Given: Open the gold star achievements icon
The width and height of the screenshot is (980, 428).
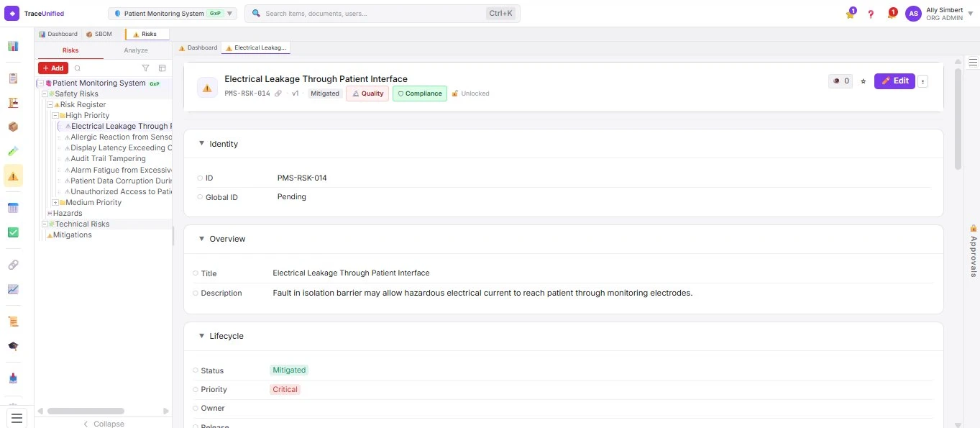Looking at the screenshot, I should [851, 14].
